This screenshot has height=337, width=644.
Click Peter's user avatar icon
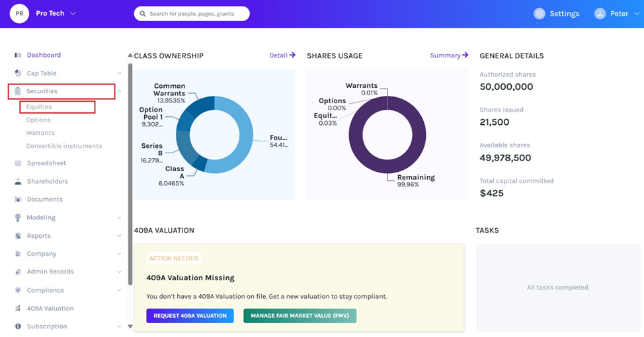point(600,13)
